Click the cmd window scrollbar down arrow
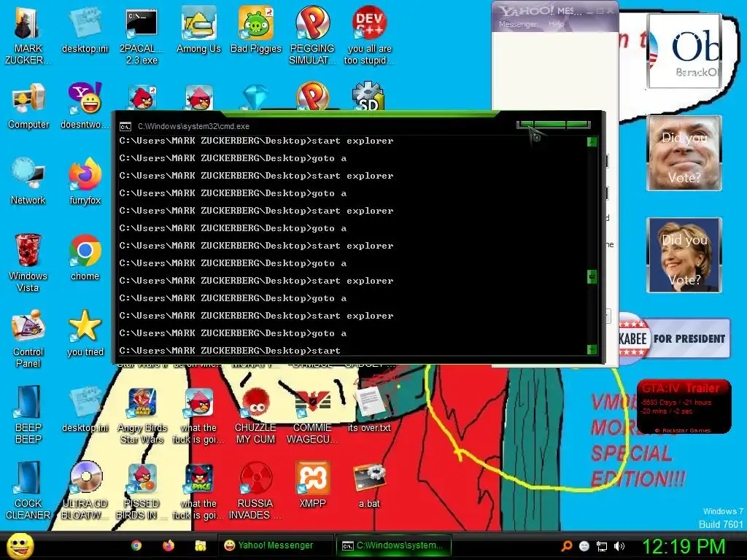This screenshot has width=747, height=560. [592, 349]
